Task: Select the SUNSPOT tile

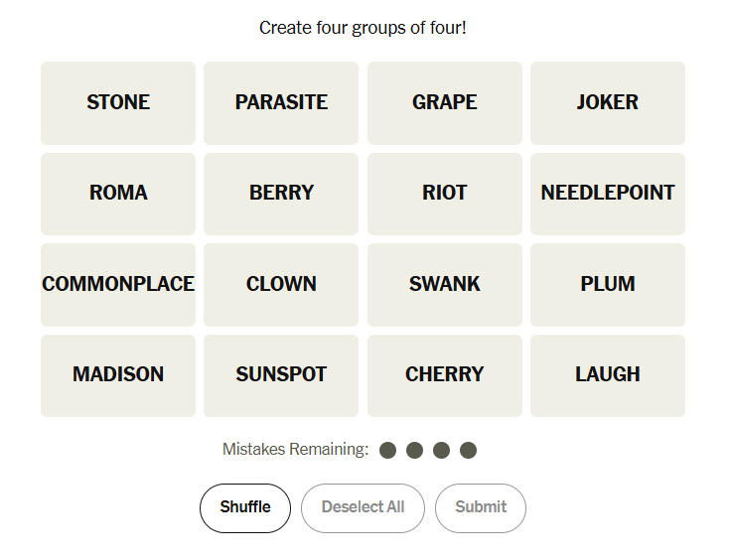Action: [281, 375]
